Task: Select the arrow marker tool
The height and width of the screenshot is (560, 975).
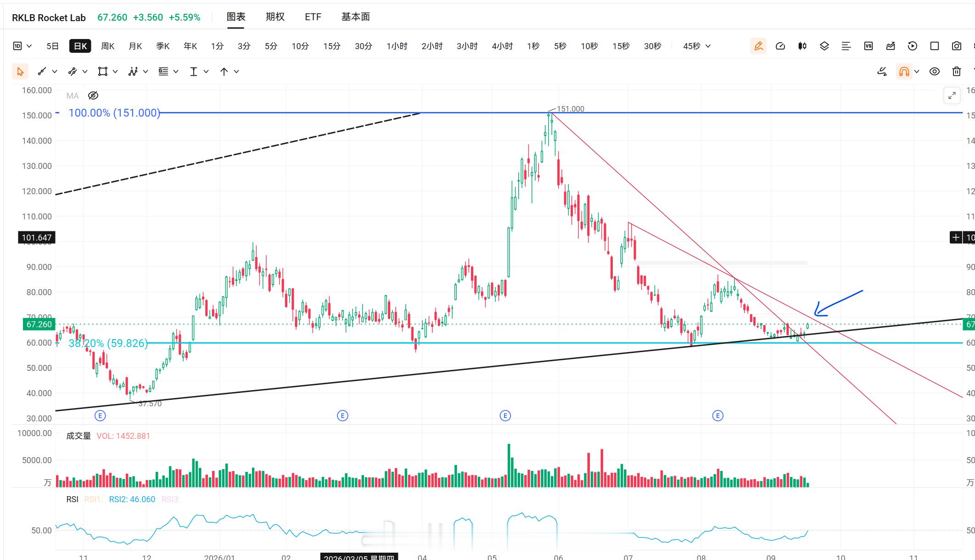Action: tap(224, 72)
